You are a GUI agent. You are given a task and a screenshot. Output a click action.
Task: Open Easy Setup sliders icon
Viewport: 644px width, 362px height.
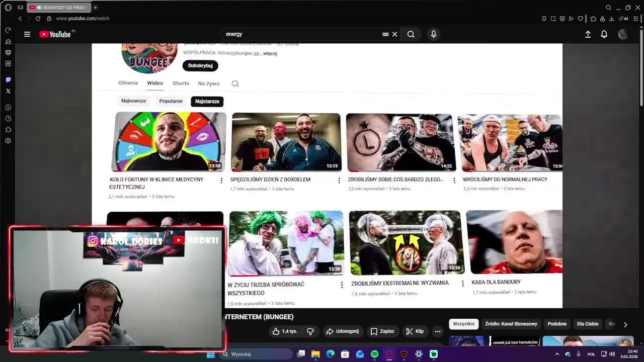pos(636,19)
